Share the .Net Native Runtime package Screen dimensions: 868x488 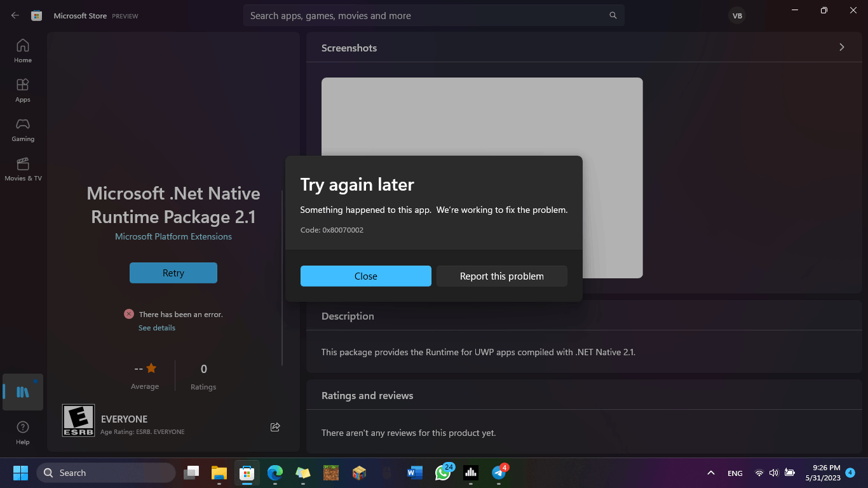point(275,426)
